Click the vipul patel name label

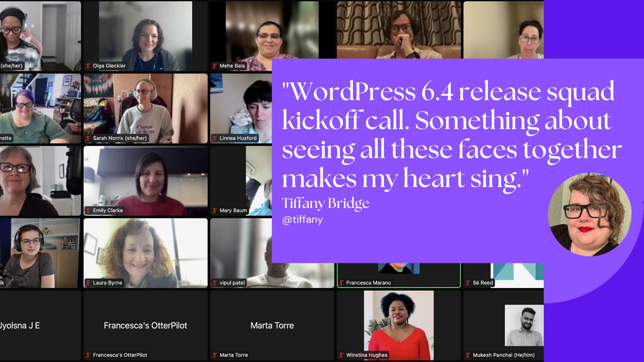[232, 283]
